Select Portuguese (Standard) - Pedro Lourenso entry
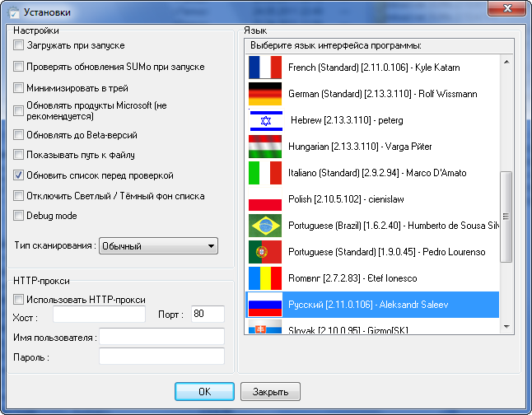 pyautogui.click(x=372, y=252)
